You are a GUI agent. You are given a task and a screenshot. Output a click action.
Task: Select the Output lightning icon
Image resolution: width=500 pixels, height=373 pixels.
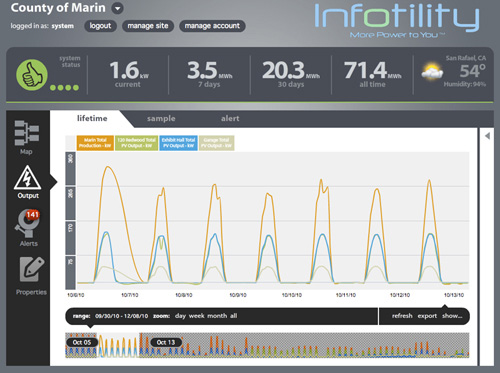28,177
